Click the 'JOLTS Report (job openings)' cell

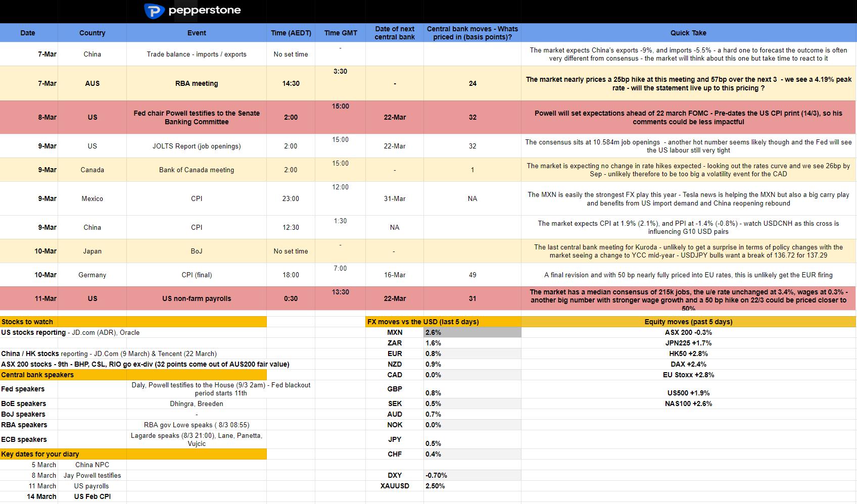[197, 146]
